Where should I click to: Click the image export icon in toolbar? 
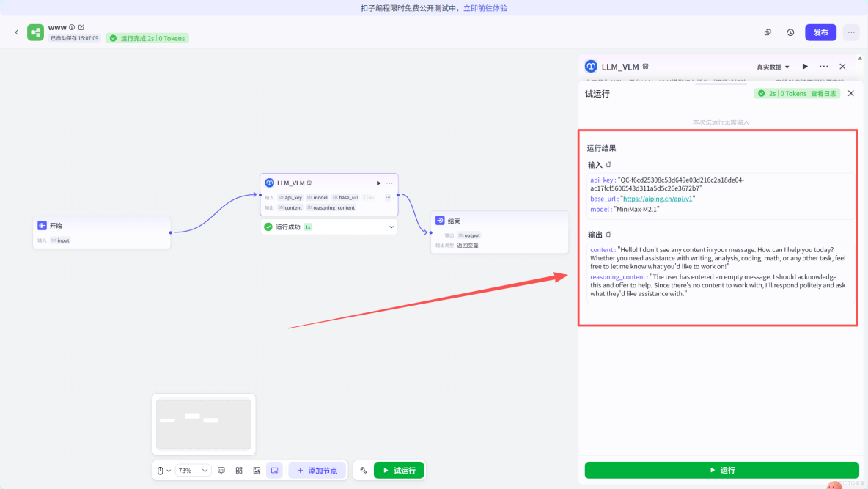[257, 470]
